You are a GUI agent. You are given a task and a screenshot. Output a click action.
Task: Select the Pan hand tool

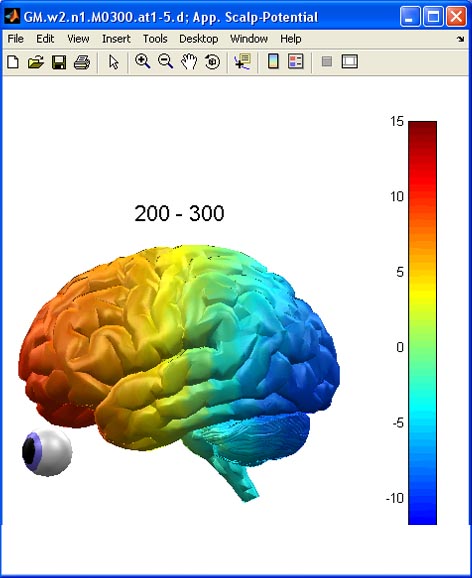click(x=189, y=62)
